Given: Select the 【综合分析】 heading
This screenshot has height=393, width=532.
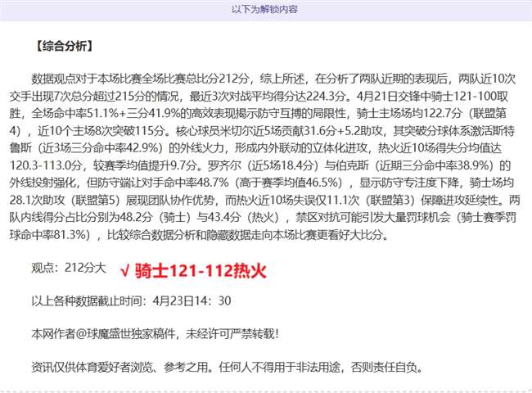Looking at the screenshot, I should pyautogui.click(x=64, y=46).
